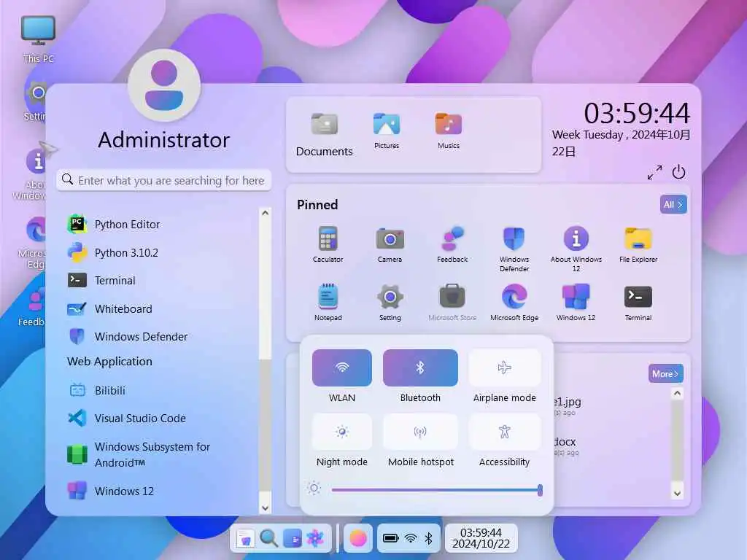Viewport: 747px width, 560px height.
Task: Open This PC on the desktop
Action: point(38,39)
